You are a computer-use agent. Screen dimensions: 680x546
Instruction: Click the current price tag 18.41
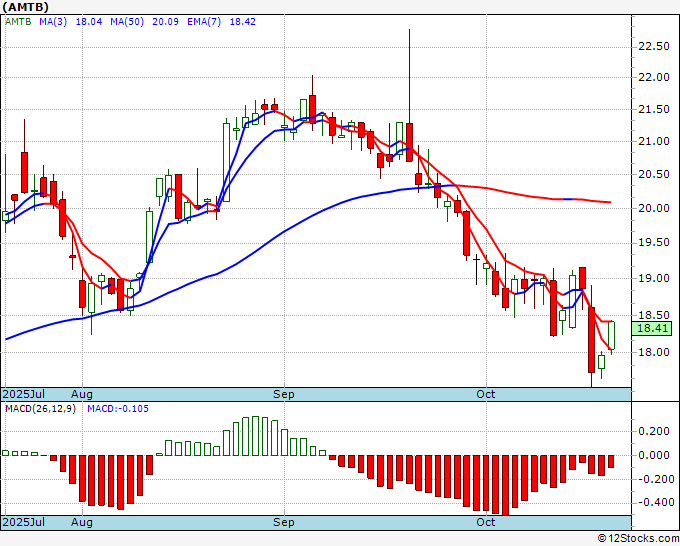(x=652, y=328)
